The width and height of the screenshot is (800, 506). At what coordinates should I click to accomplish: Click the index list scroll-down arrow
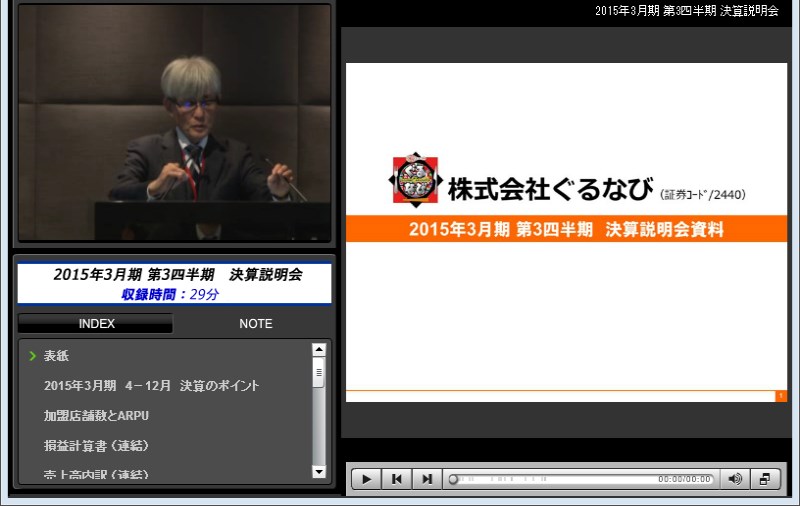pos(319,471)
